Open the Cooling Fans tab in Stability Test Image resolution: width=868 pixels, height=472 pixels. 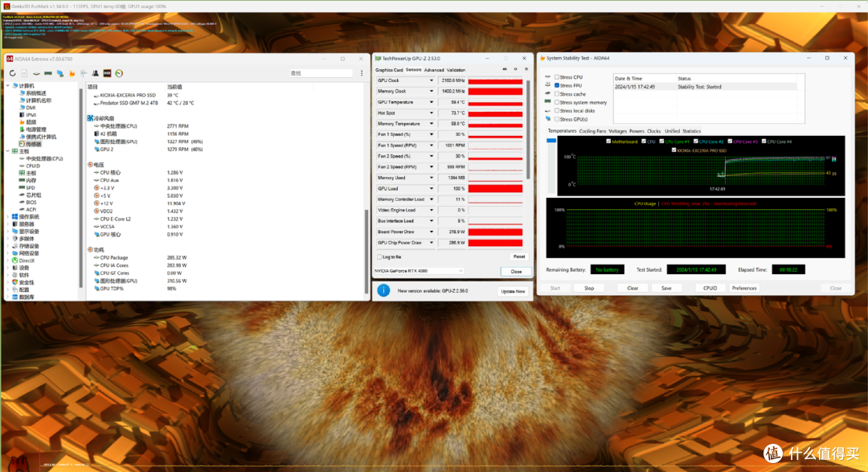[592, 131]
